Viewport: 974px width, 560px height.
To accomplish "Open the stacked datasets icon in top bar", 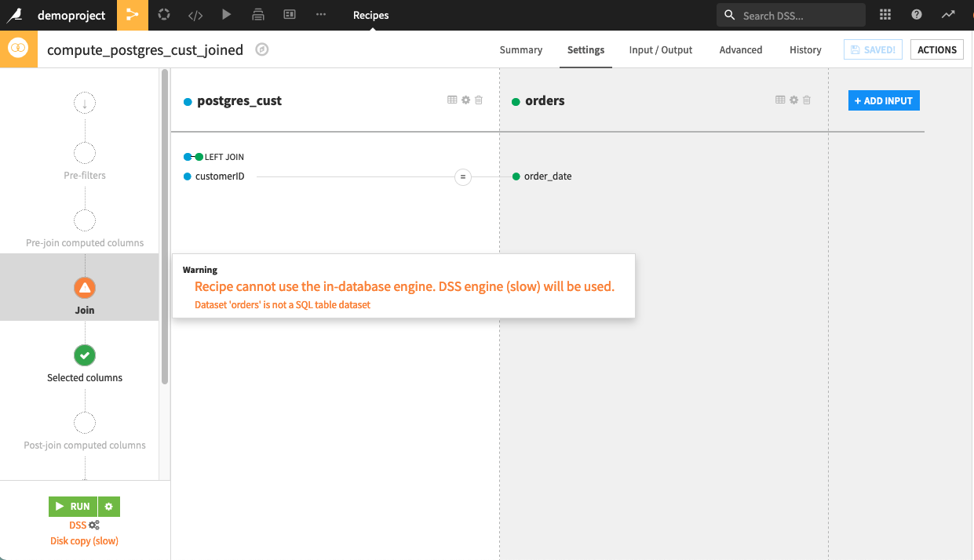I will tap(258, 15).
